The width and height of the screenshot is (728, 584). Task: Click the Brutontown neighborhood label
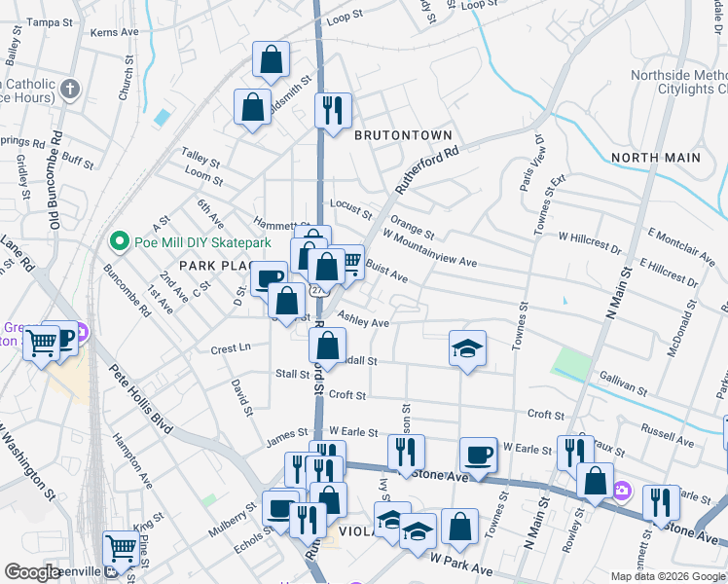click(403, 135)
